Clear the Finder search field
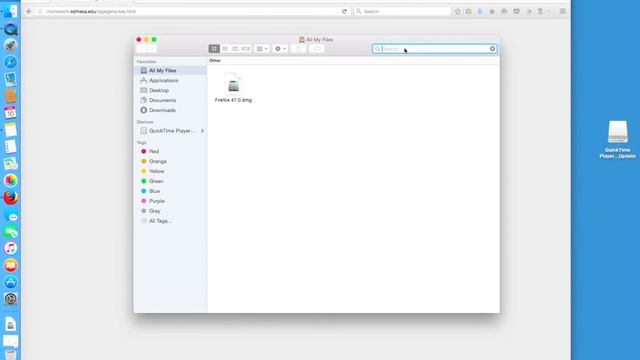This screenshot has width=640, height=360. (492, 49)
